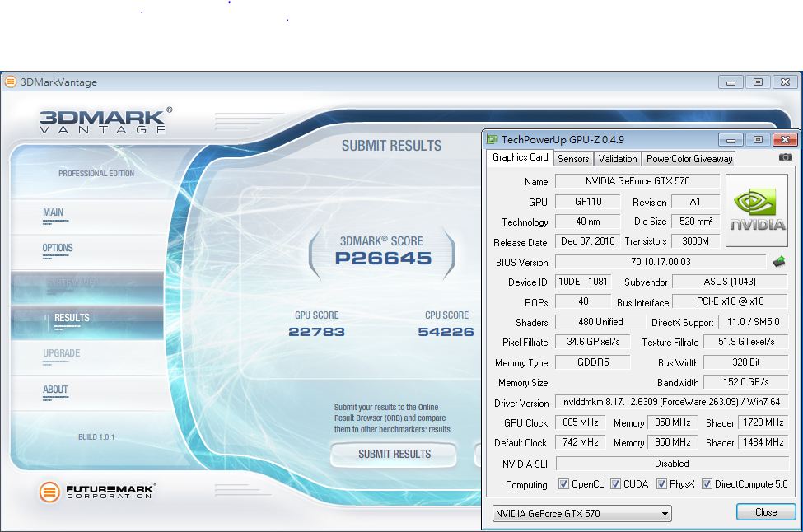
Task: Toggle the DirectCompute 5.0 checkbox
Action: click(x=707, y=484)
